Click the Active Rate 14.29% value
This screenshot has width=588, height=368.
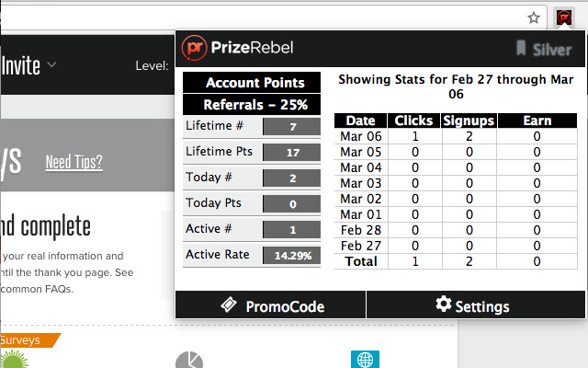(290, 255)
